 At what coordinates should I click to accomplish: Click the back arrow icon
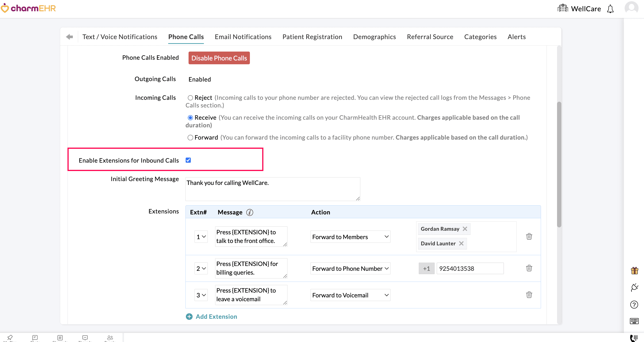click(69, 37)
